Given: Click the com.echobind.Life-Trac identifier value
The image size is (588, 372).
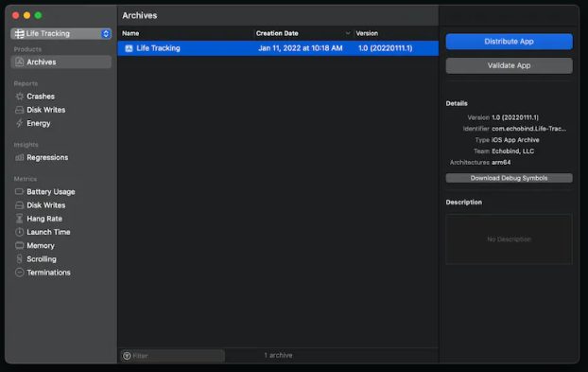Looking at the screenshot, I should (x=528, y=129).
